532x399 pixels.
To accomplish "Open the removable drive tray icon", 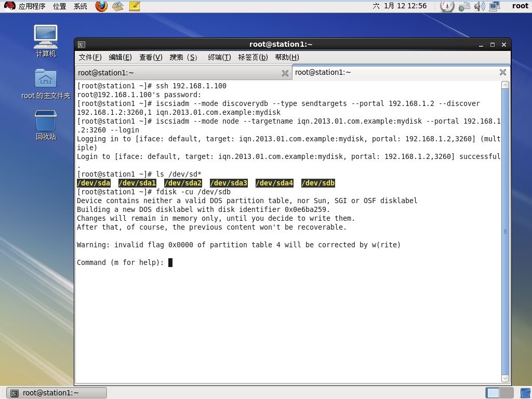I will click(x=464, y=6).
